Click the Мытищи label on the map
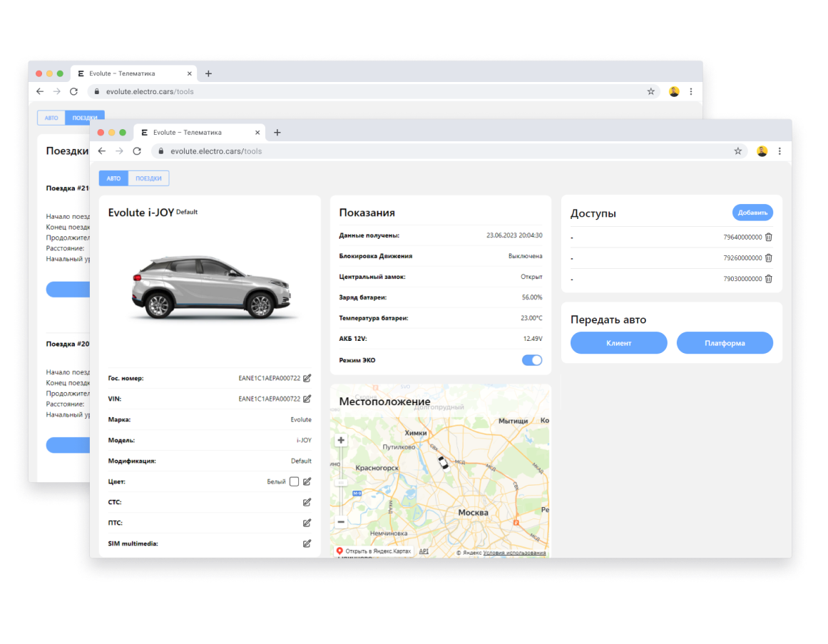 pos(513,421)
